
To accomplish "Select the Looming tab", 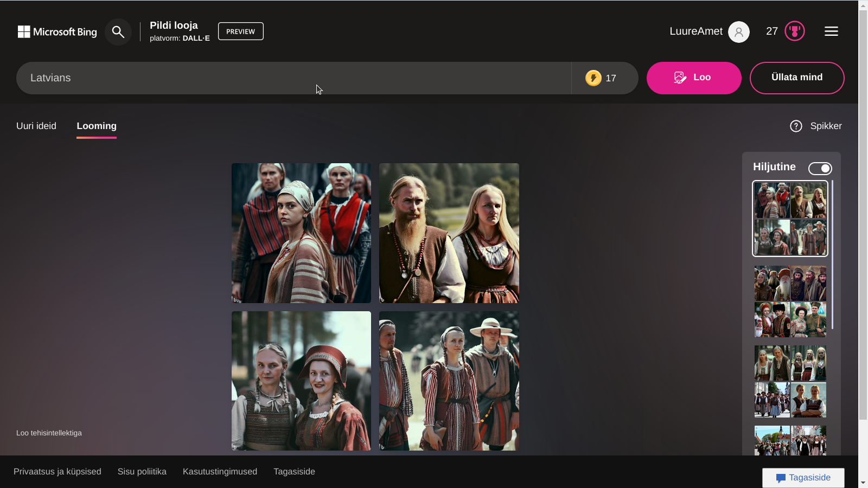I will pyautogui.click(x=97, y=126).
